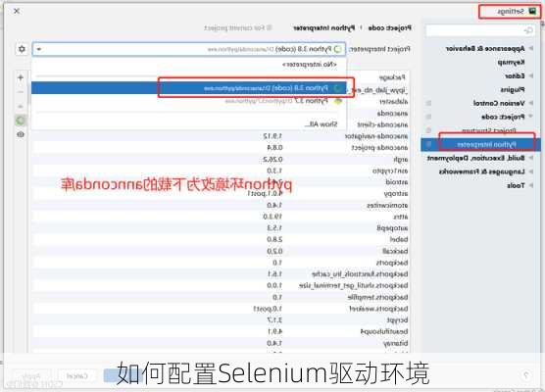Click version 19.3.0 of attrs
Viewport: 545px width, 392px height.
click(272, 217)
